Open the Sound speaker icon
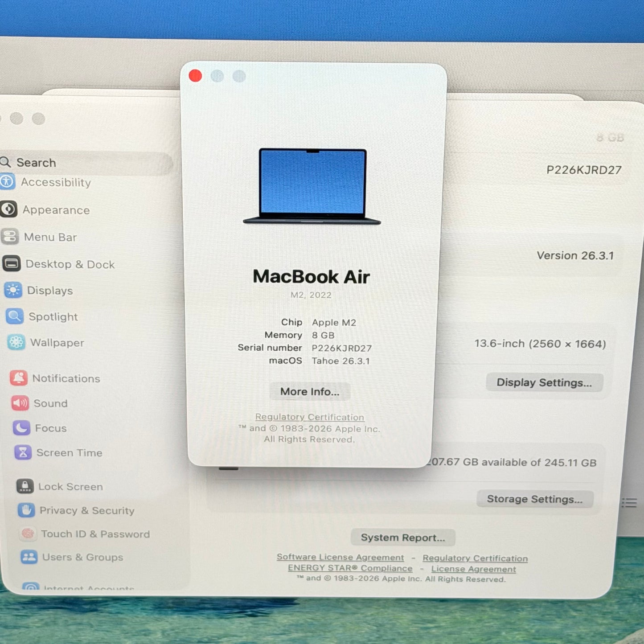The height and width of the screenshot is (644, 644). click(x=20, y=403)
